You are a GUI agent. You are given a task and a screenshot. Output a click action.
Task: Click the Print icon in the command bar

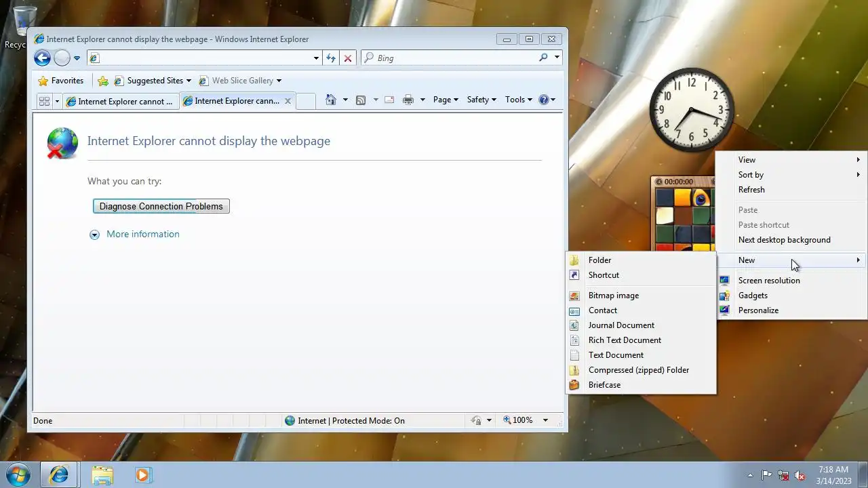point(408,100)
